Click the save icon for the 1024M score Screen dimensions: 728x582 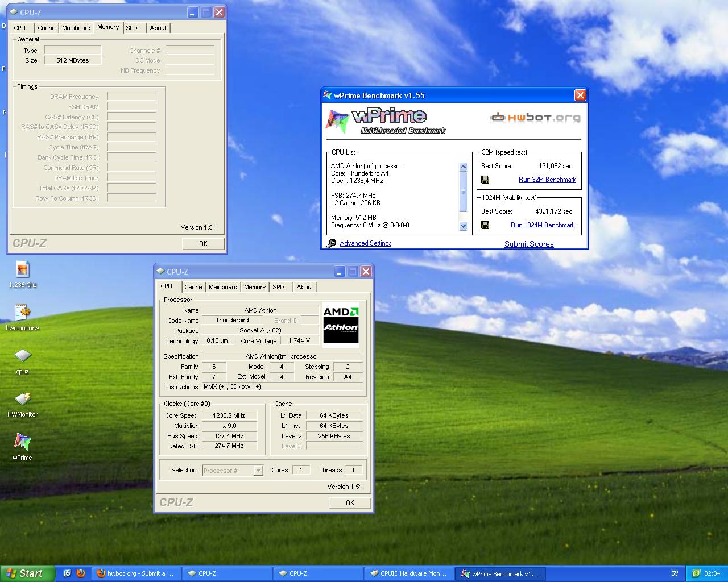coord(485,225)
